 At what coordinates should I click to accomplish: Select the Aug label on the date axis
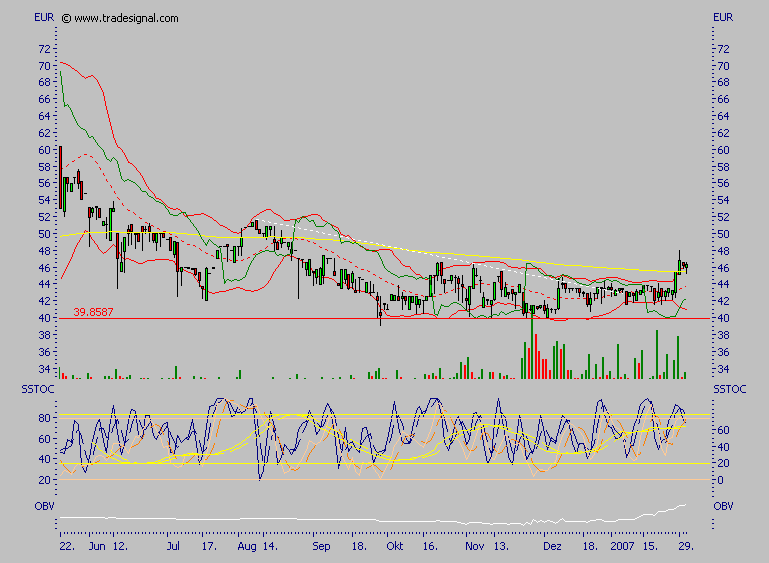coord(247,546)
